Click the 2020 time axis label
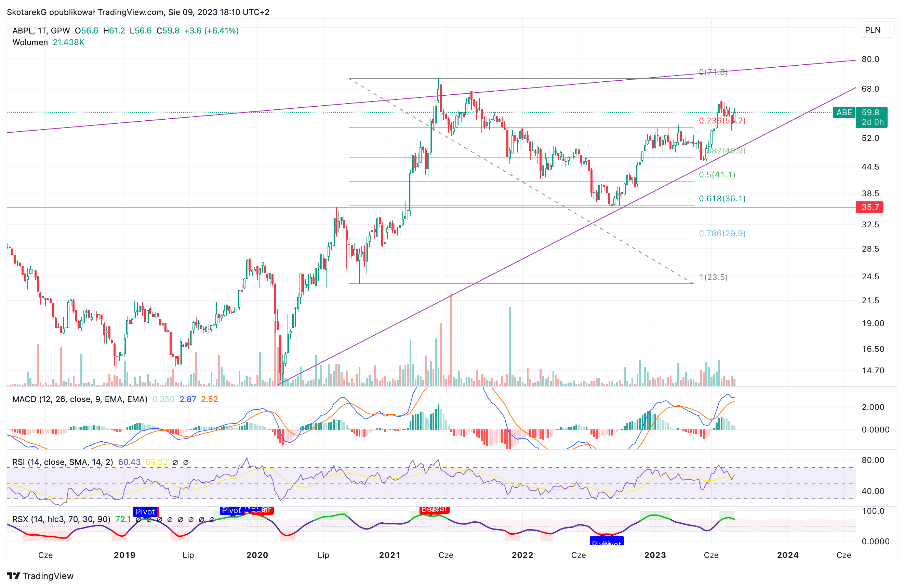 tap(257, 555)
